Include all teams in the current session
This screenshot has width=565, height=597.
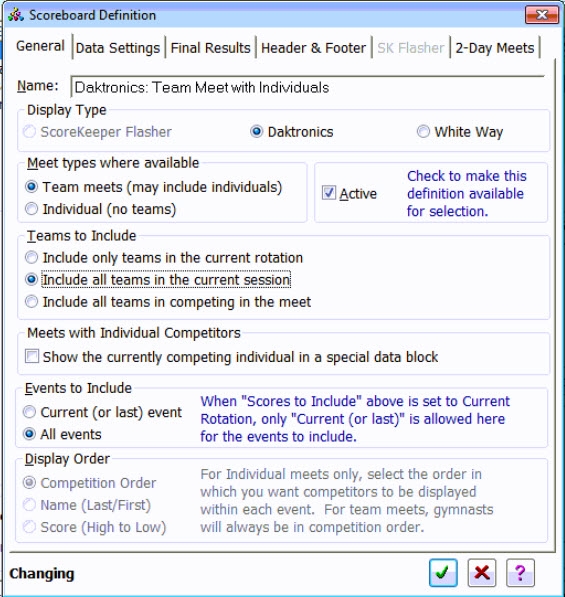point(158,279)
